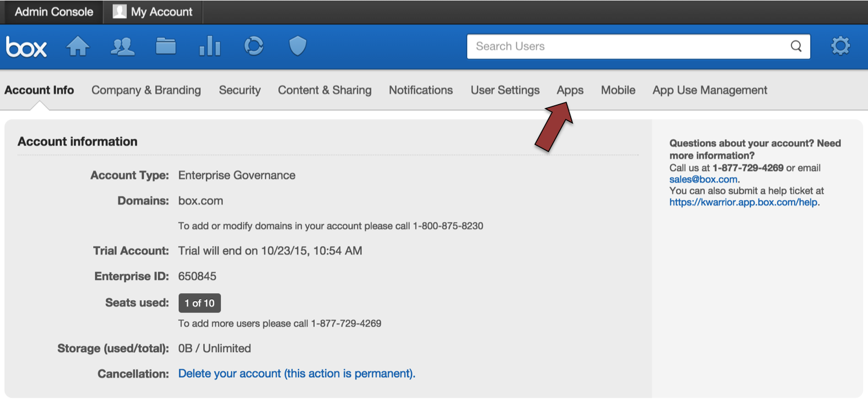The width and height of the screenshot is (868, 403).
Task: Open the User Settings tab
Action: point(505,90)
